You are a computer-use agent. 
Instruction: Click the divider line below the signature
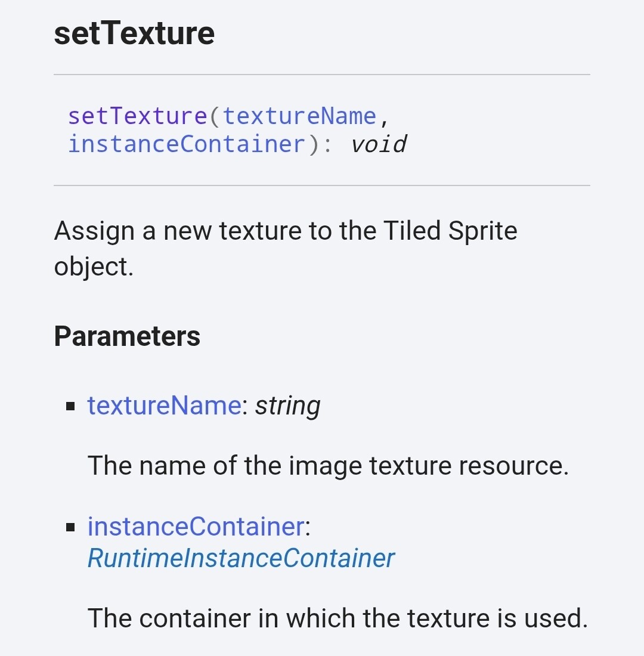(322, 185)
